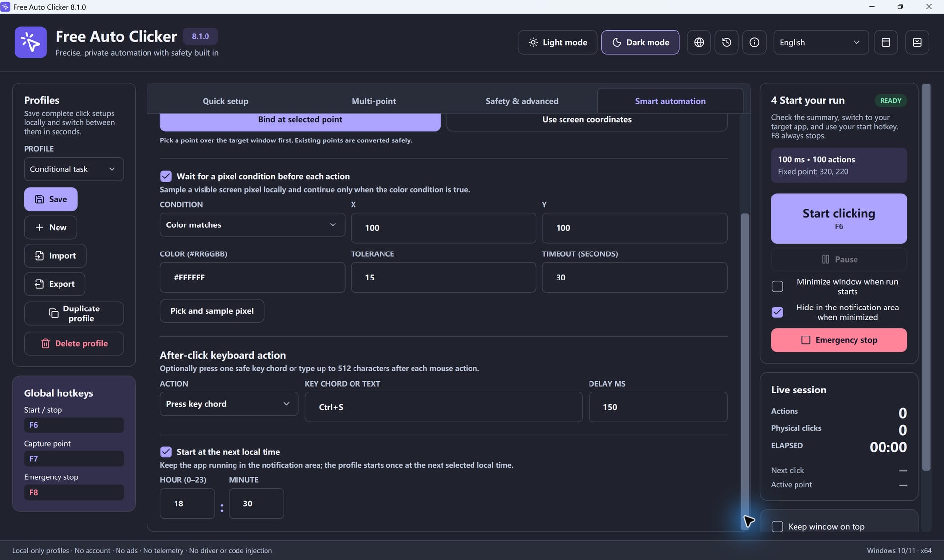Open the globe language icon button
The width and height of the screenshot is (944, 560).
click(x=699, y=42)
